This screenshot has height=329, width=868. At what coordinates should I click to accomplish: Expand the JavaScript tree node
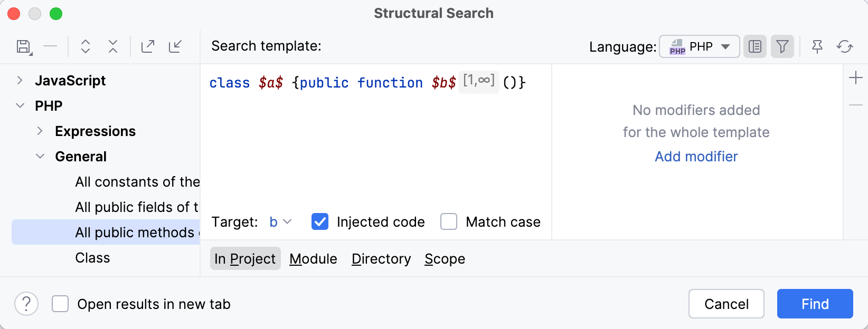point(20,80)
